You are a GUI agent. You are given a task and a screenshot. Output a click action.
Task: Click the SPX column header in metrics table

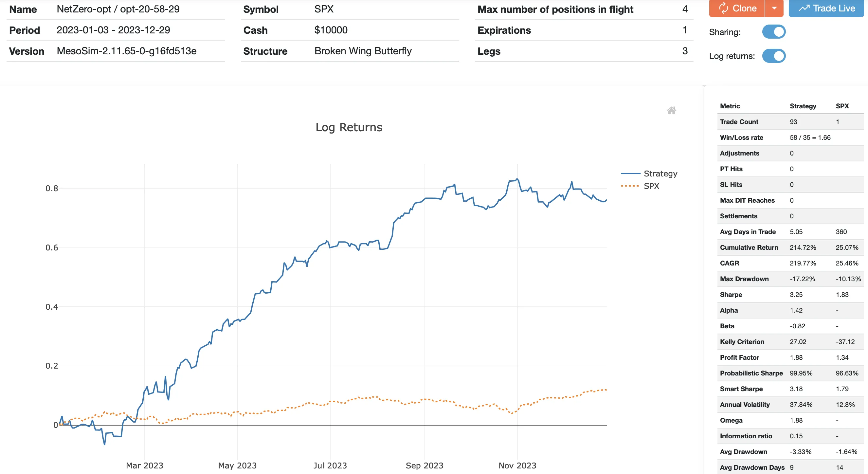pyautogui.click(x=842, y=106)
